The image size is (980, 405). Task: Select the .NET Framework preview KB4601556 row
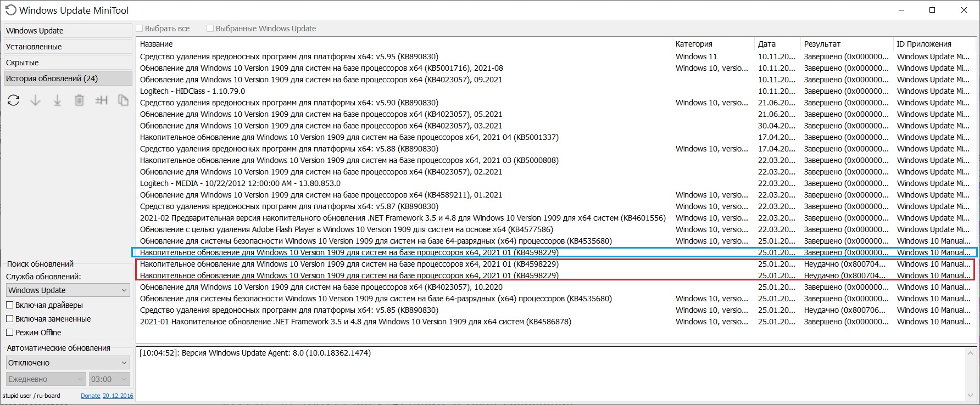pos(556,218)
